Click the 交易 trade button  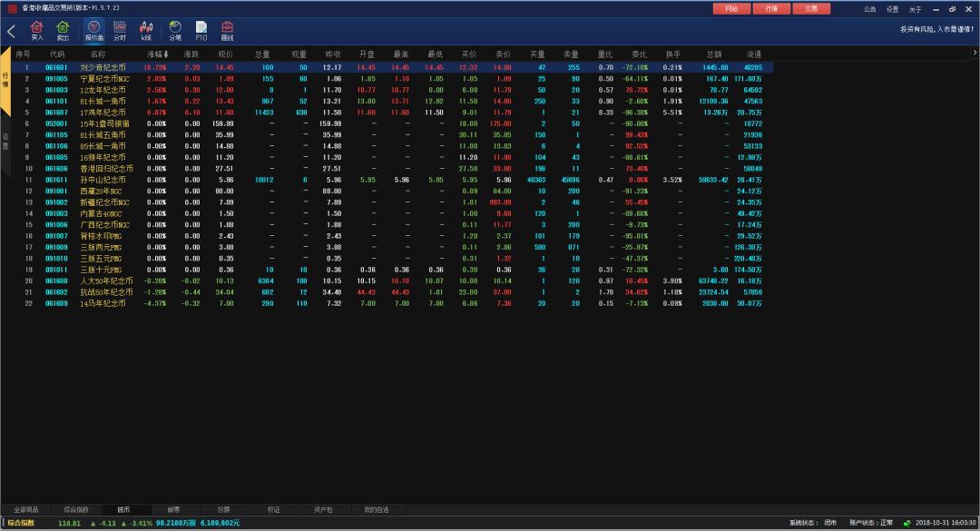pos(811,9)
